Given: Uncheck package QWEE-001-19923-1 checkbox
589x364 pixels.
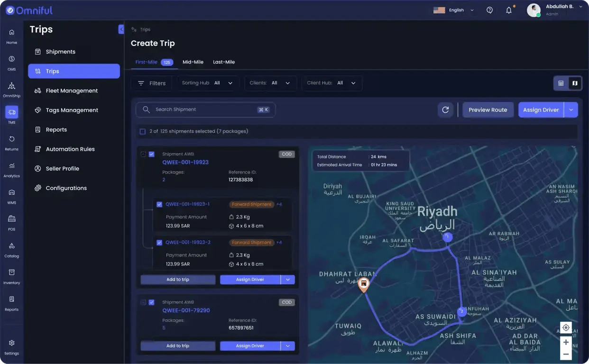Looking at the screenshot, I should pos(159,204).
